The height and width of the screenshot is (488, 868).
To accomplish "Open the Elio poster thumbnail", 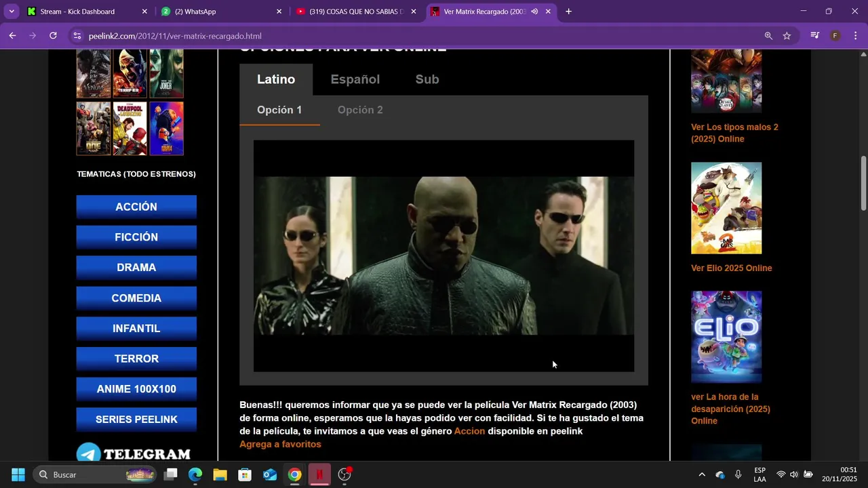I will [726, 337].
